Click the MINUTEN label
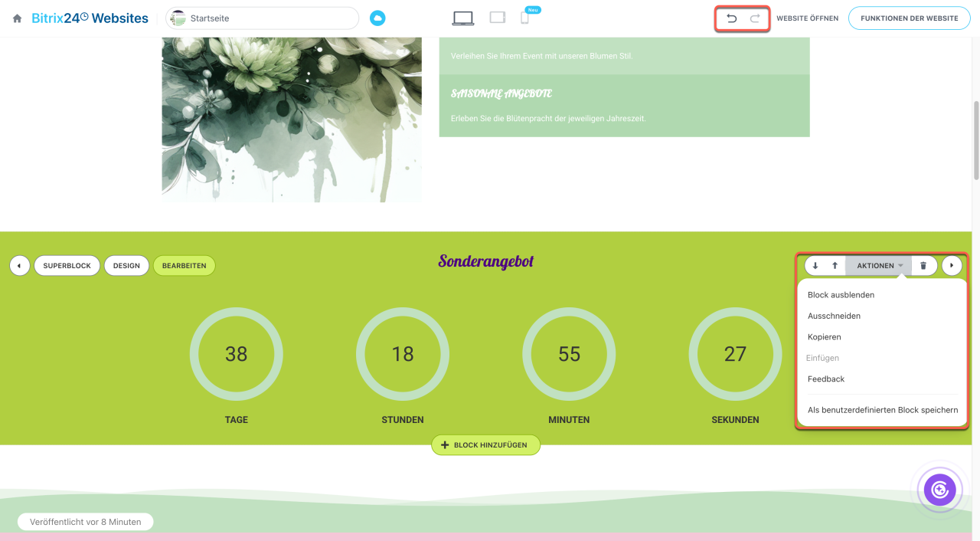This screenshot has height=541, width=980. tap(569, 420)
